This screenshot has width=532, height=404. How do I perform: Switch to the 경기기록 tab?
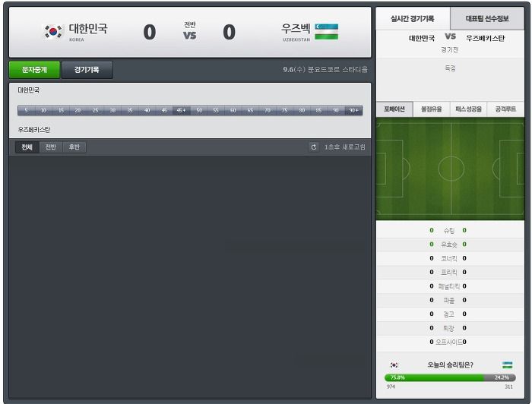87,70
